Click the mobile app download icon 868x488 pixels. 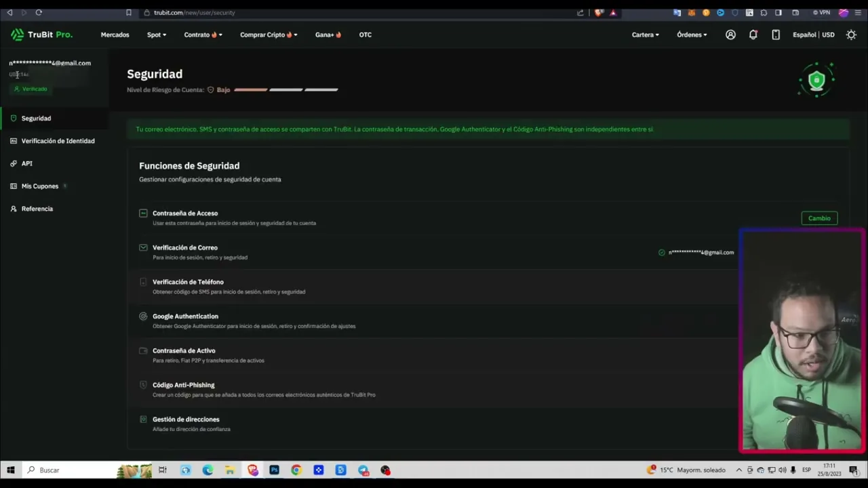click(776, 35)
